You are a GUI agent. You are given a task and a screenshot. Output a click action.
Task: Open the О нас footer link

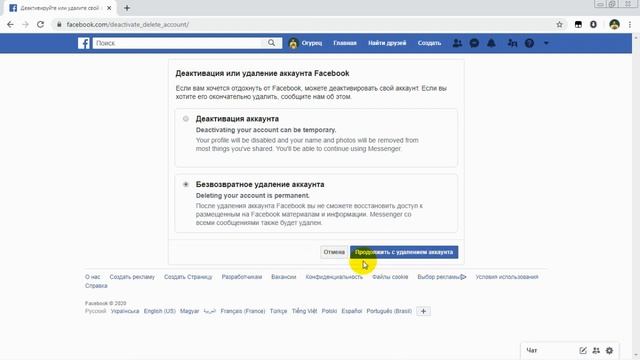[x=93, y=277]
